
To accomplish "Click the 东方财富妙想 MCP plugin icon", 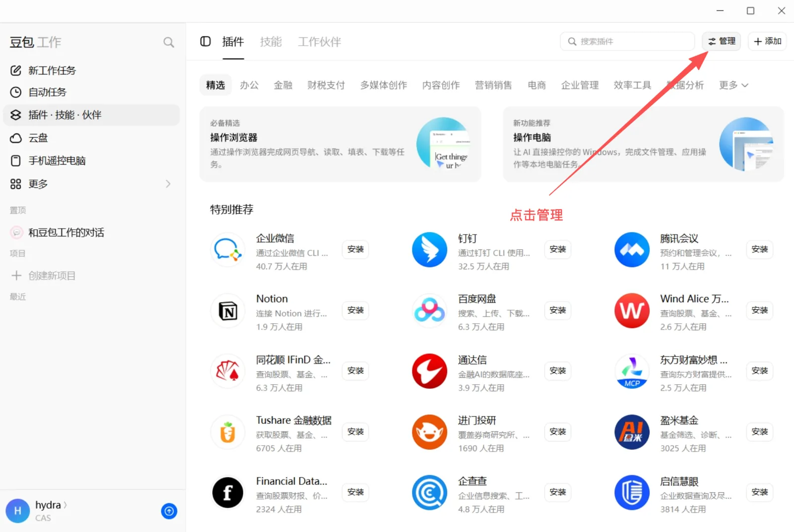I will (632, 371).
